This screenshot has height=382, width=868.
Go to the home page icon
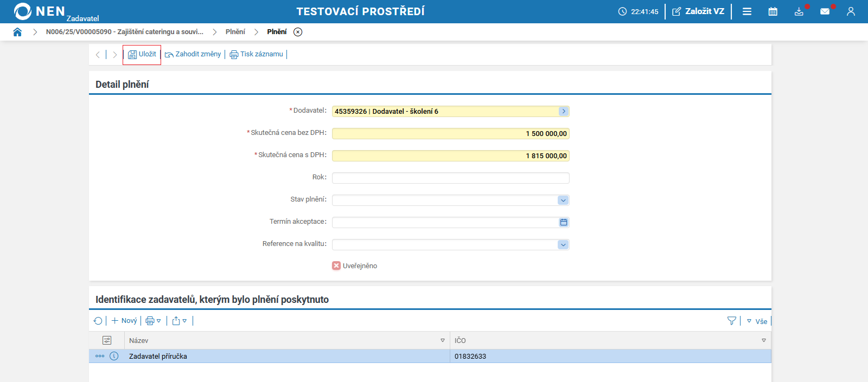(x=17, y=32)
